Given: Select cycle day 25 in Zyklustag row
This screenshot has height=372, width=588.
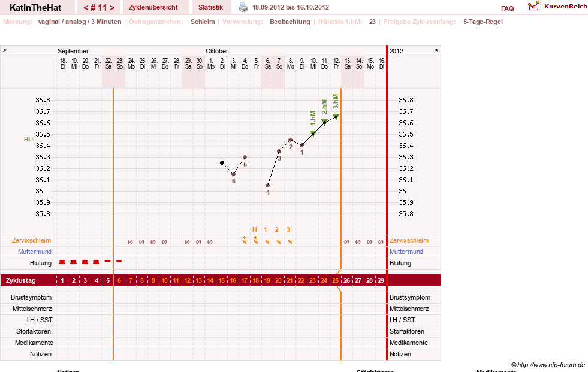Looking at the screenshot, I should pos(335,280).
